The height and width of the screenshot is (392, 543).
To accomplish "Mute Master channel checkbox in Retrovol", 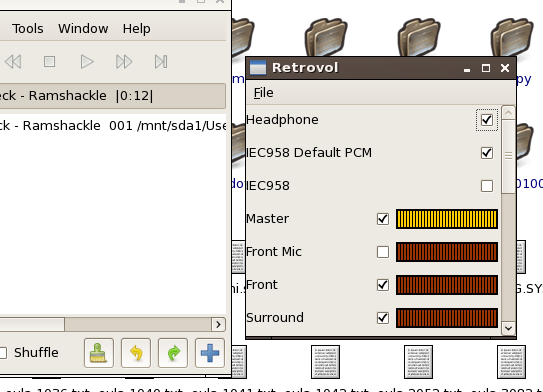I will tap(383, 219).
